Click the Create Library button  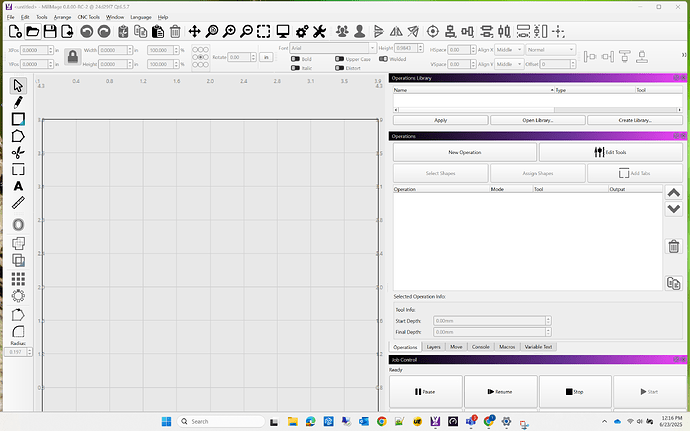pos(635,120)
